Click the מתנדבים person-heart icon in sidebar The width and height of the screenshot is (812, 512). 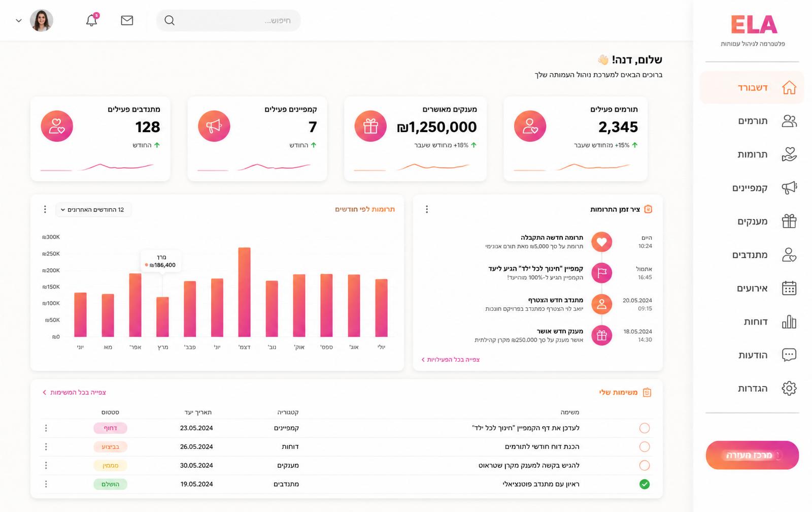tap(789, 254)
